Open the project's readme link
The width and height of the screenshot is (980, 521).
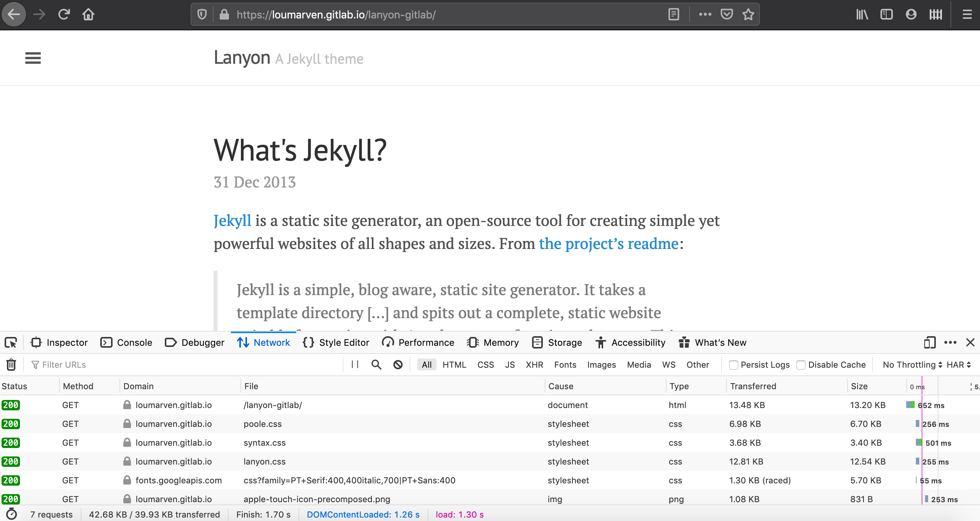click(609, 244)
